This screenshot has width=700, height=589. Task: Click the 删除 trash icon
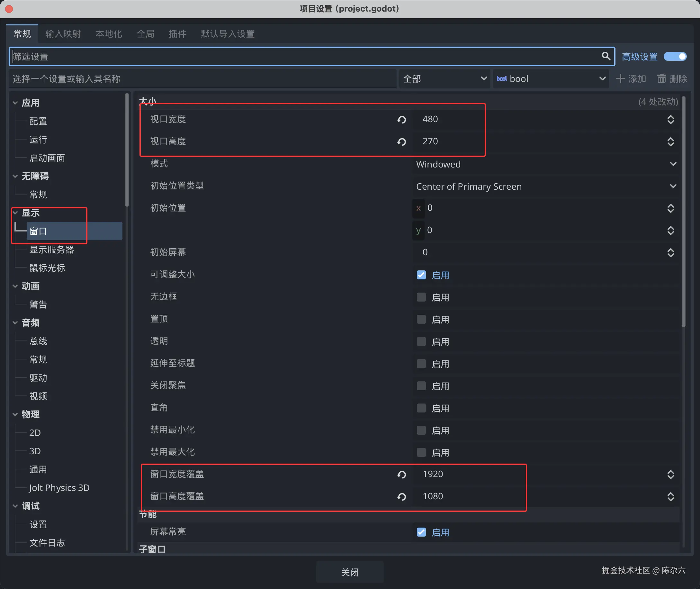[x=661, y=79]
